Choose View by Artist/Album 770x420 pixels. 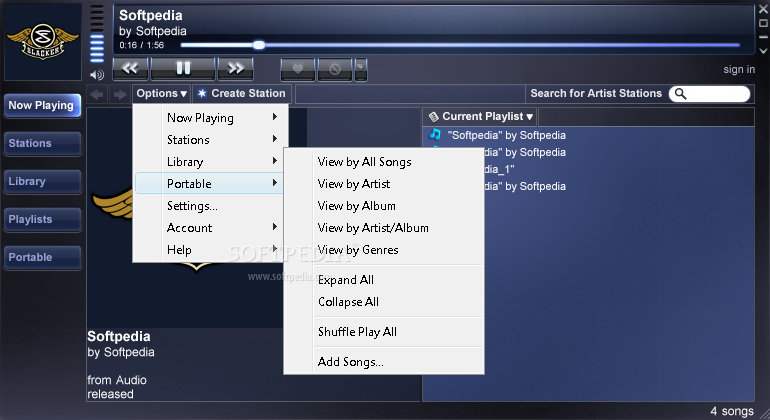coord(384,227)
